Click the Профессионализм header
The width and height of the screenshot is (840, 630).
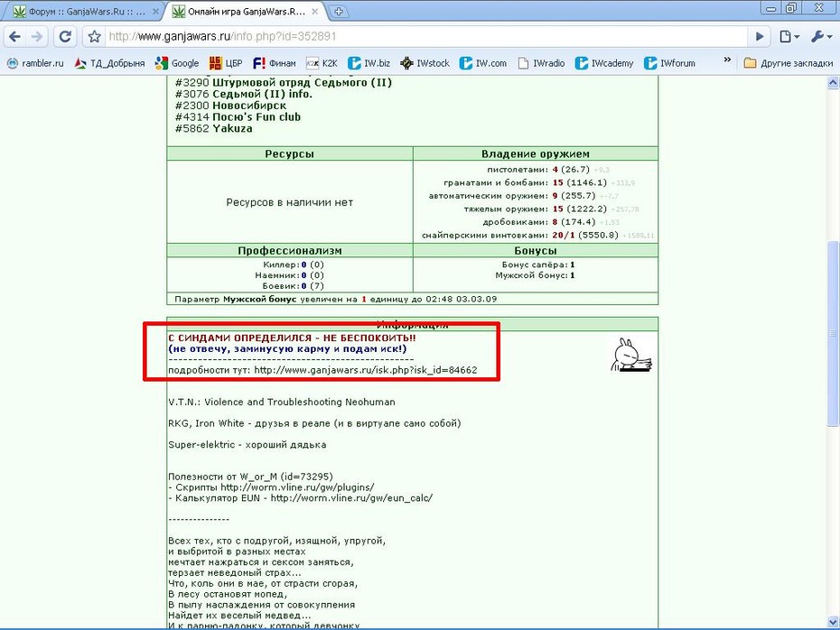click(x=289, y=251)
